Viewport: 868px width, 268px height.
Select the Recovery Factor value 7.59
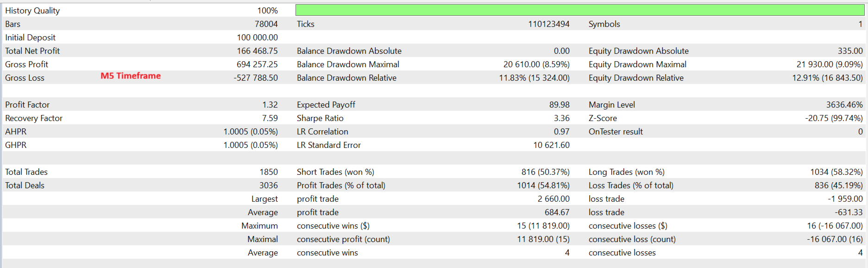coord(270,118)
